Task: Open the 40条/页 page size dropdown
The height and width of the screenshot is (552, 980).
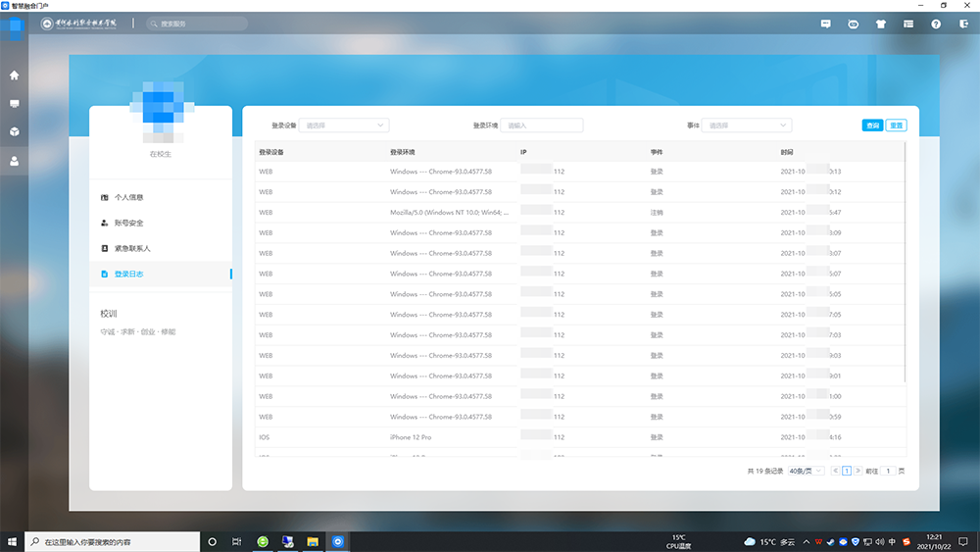Action: (x=806, y=472)
